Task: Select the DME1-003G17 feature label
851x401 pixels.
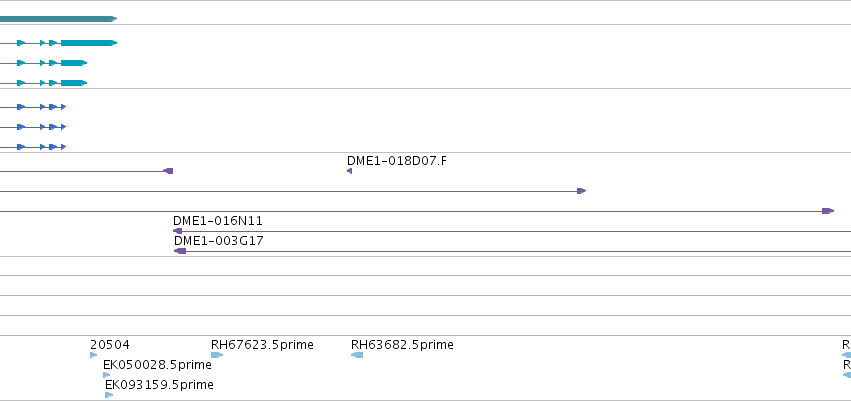Action: tap(218, 241)
